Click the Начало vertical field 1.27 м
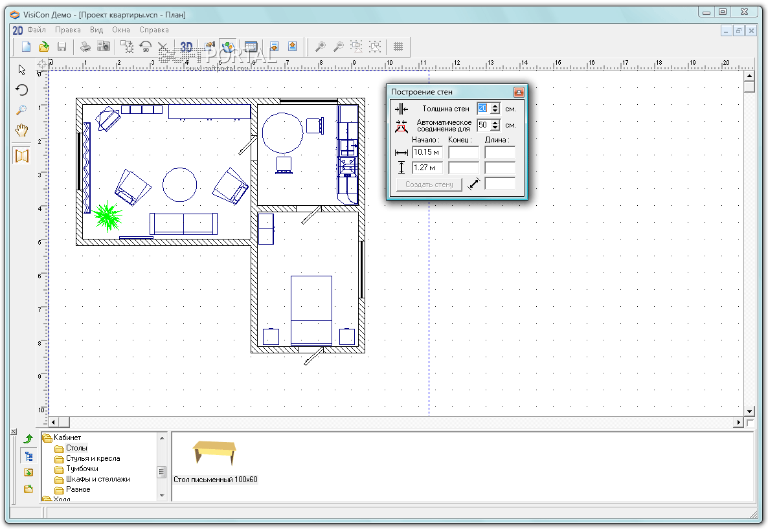 pos(427,168)
